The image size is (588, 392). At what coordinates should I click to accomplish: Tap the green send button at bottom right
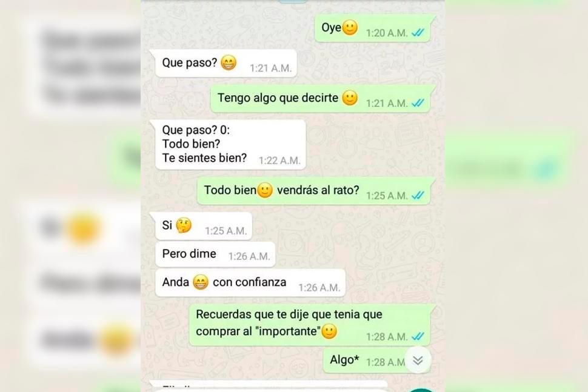(421, 390)
